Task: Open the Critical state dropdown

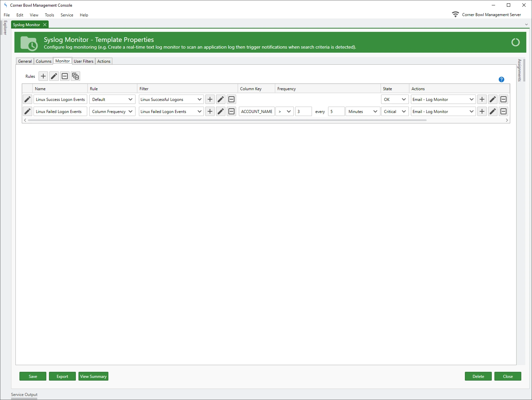Action: [404, 112]
